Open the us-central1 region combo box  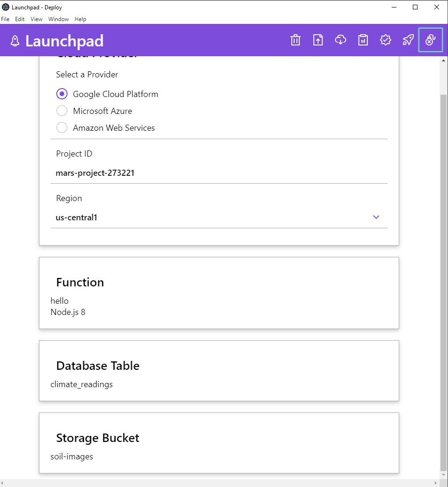coord(219,217)
